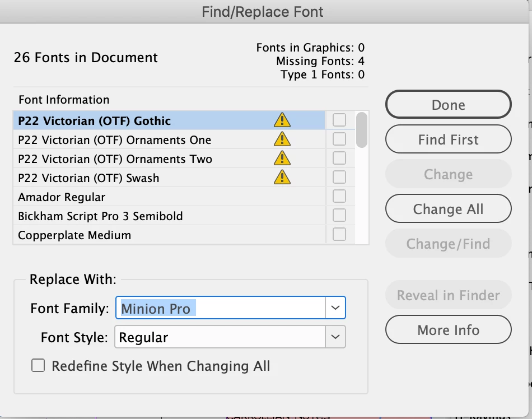Click the Done button
The height and width of the screenshot is (419, 532).
pos(448,105)
